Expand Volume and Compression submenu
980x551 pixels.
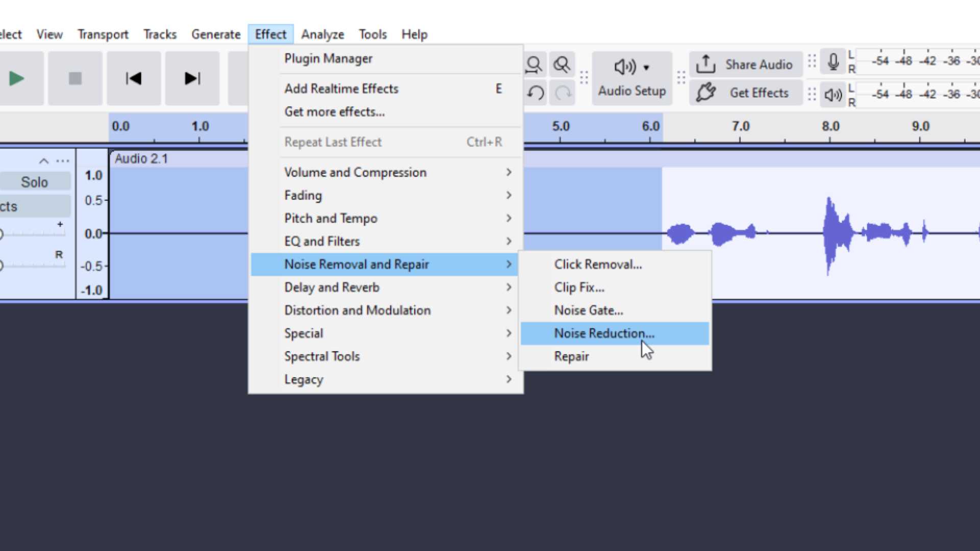coord(385,172)
